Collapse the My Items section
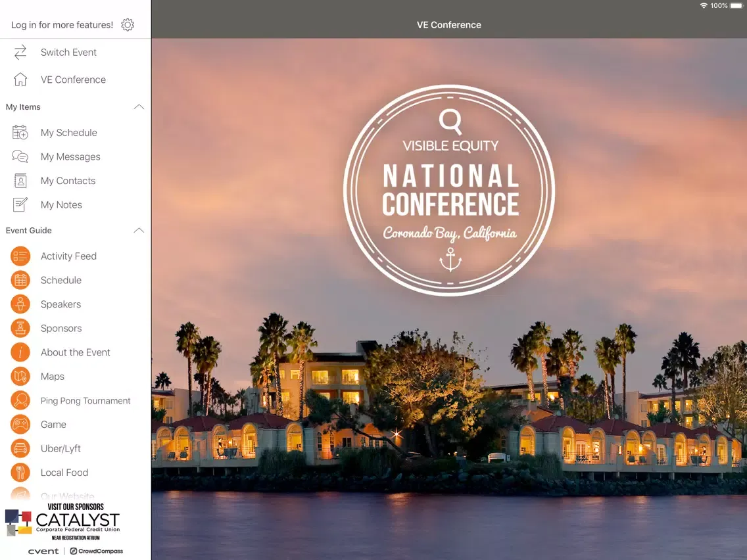 click(139, 107)
